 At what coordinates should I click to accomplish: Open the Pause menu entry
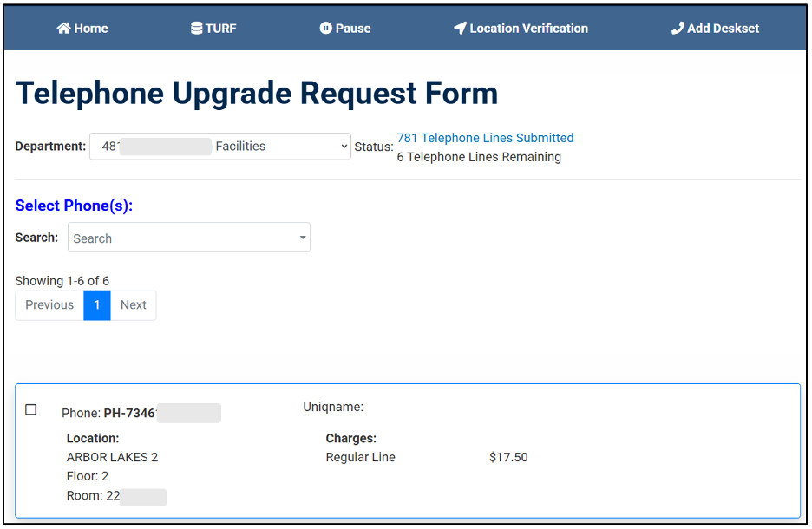(345, 28)
